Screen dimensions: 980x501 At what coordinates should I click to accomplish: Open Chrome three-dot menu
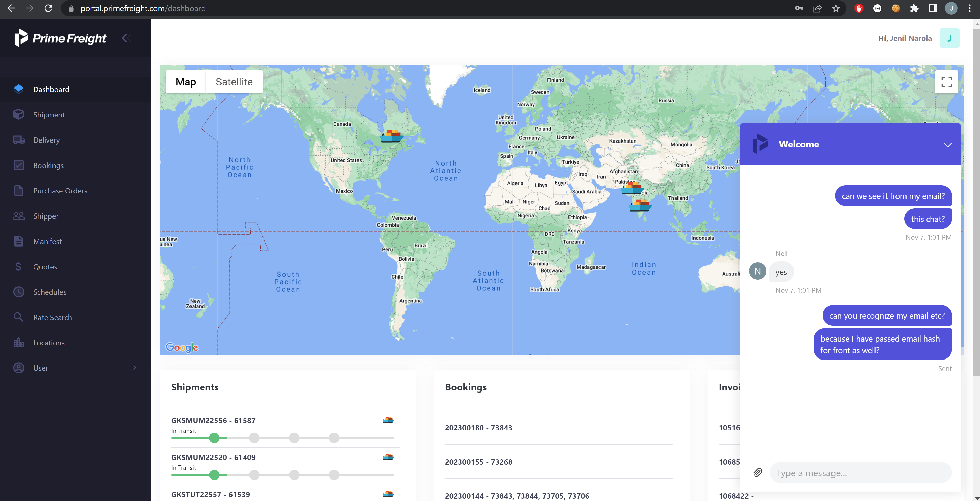(969, 8)
